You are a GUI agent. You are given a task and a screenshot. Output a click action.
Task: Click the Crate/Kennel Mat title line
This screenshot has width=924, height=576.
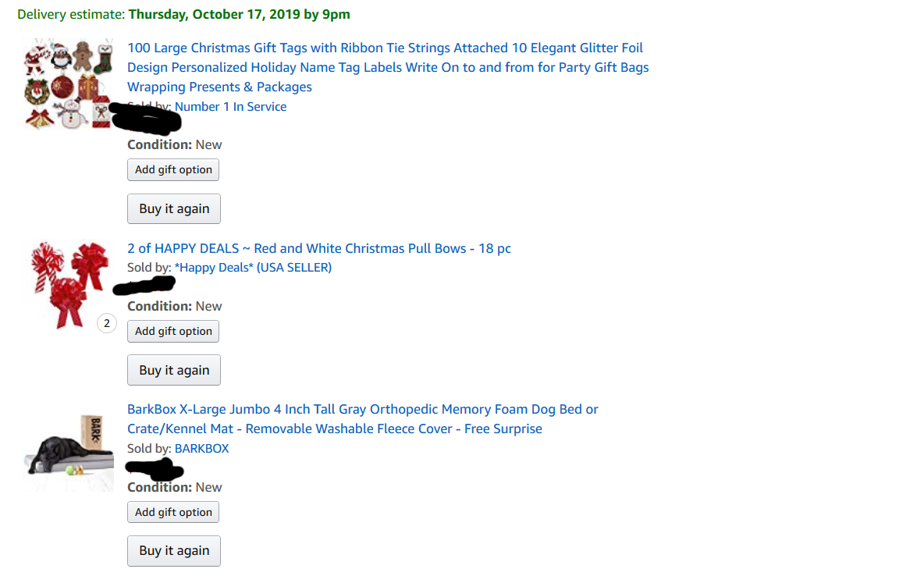click(x=335, y=428)
